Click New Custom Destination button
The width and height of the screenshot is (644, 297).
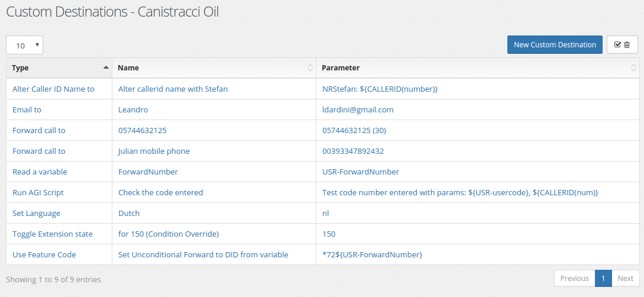pos(555,45)
